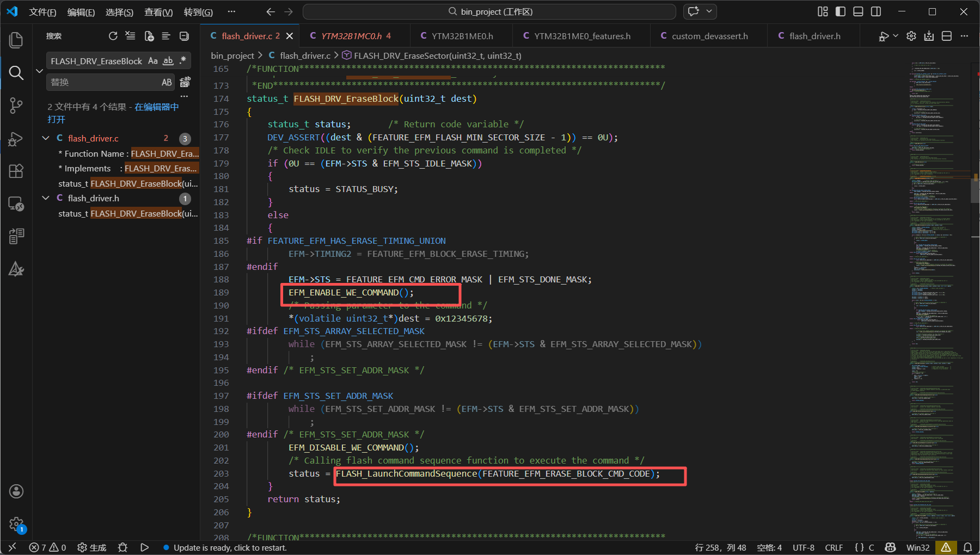
Task: Open the Explorer view in activity bar
Action: [16, 40]
